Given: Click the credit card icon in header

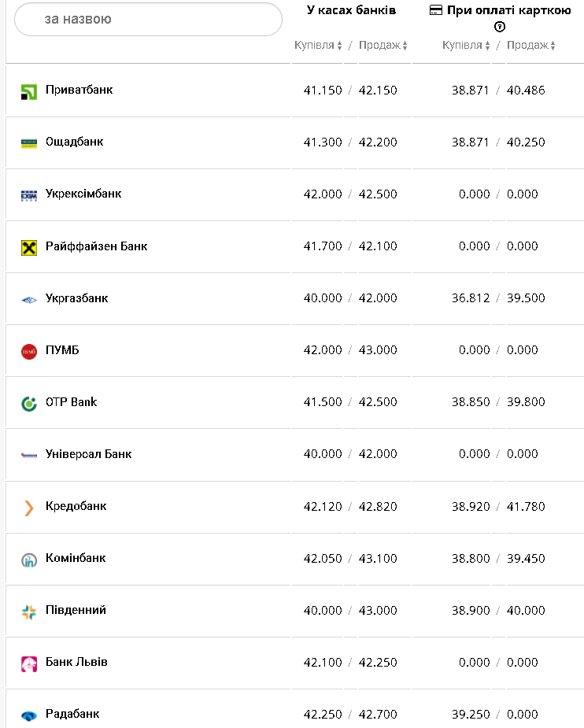Looking at the screenshot, I should [435, 10].
